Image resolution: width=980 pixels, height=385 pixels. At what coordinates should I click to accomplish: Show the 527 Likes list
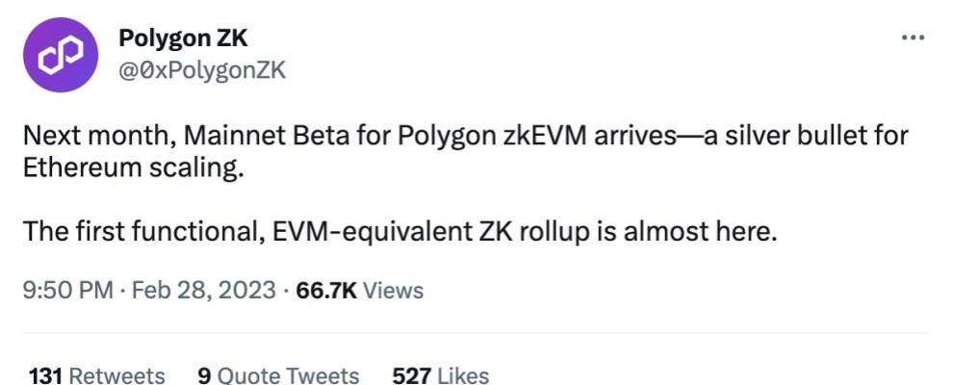click(441, 375)
